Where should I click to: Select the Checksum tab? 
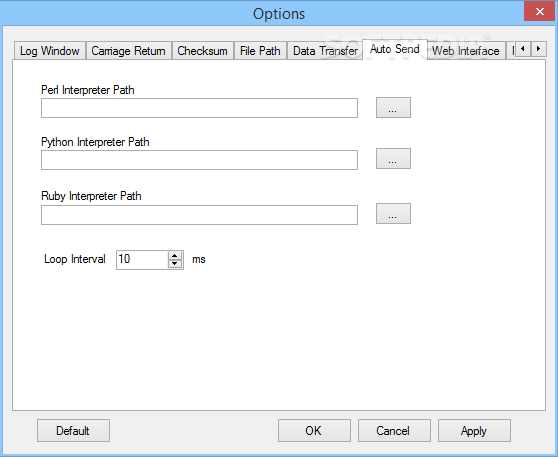click(202, 51)
